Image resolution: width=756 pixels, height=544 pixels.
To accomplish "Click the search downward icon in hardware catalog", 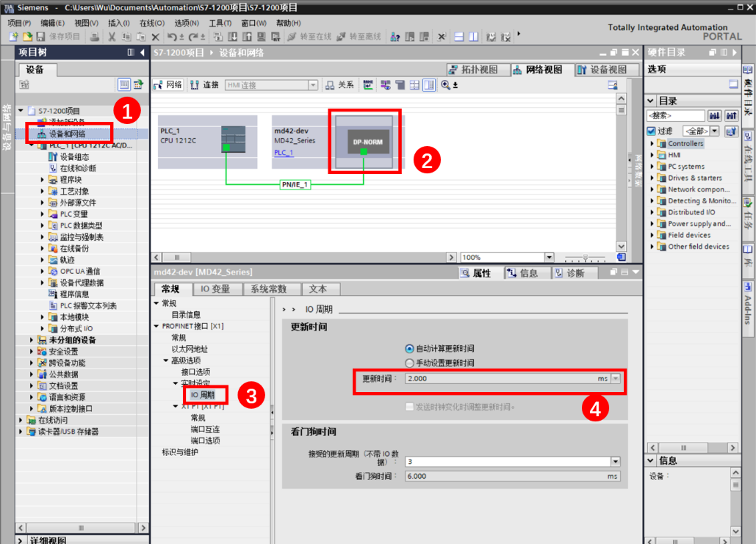I will point(714,116).
